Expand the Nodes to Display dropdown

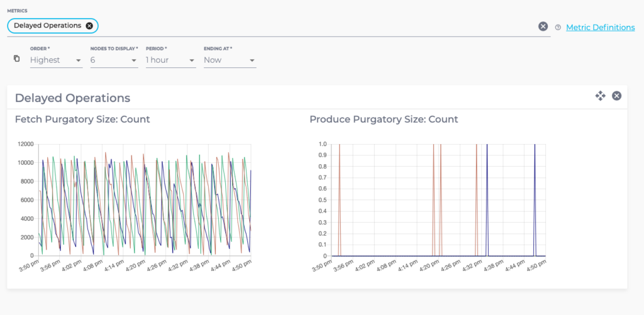click(113, 60)
